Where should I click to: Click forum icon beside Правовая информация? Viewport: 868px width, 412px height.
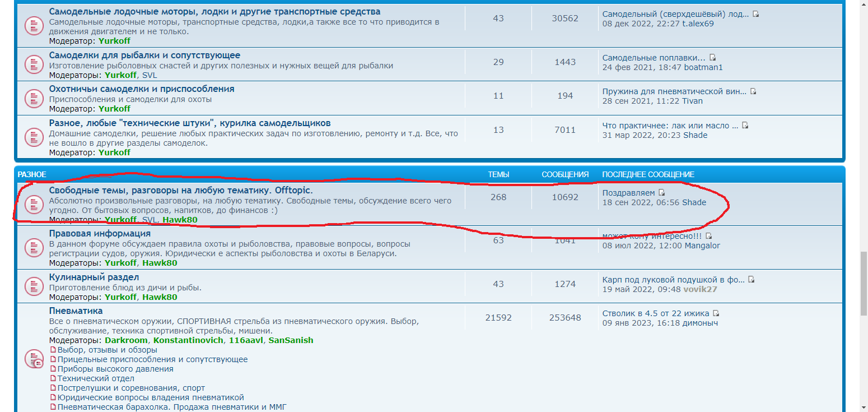point(34,247)
